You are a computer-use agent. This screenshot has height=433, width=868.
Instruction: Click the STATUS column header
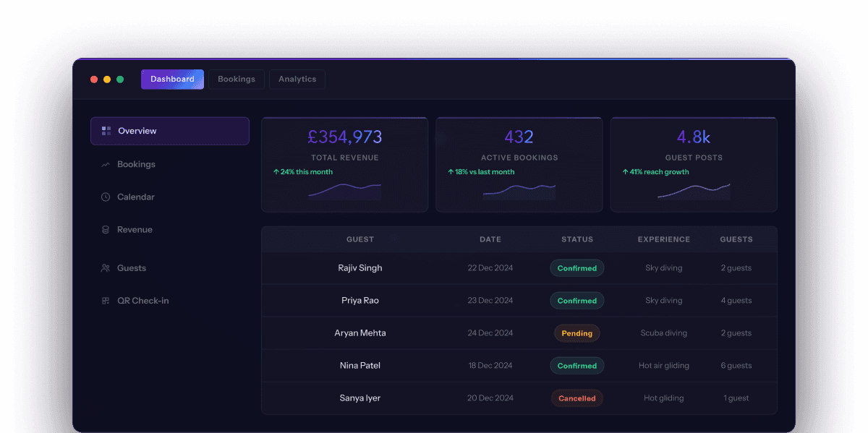[577, 239]
